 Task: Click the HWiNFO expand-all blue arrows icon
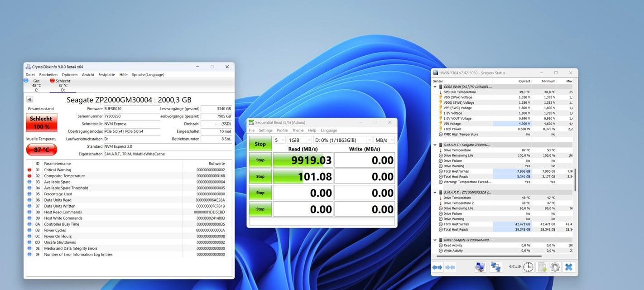pyautogui.click(x=437, y=267)
